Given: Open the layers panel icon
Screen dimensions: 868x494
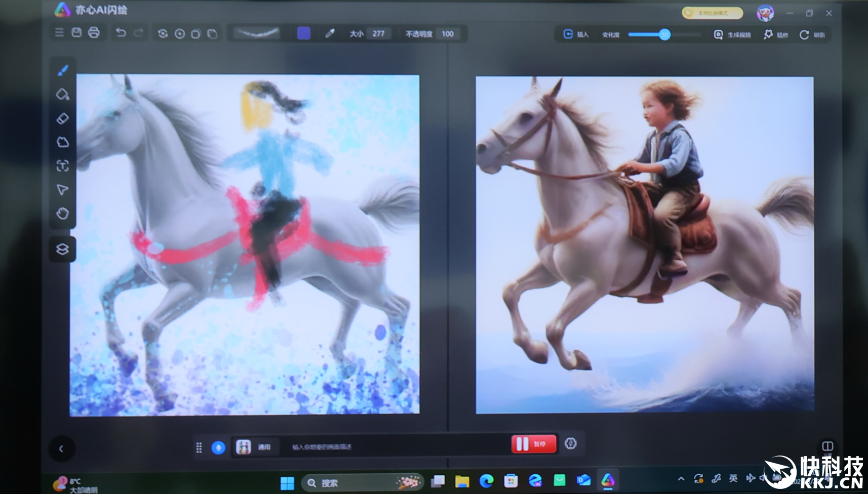Looking at the screenshot, I should [62, 249].
